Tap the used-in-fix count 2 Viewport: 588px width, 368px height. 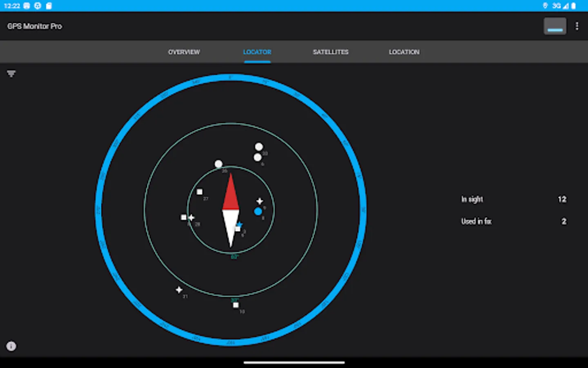564,221
